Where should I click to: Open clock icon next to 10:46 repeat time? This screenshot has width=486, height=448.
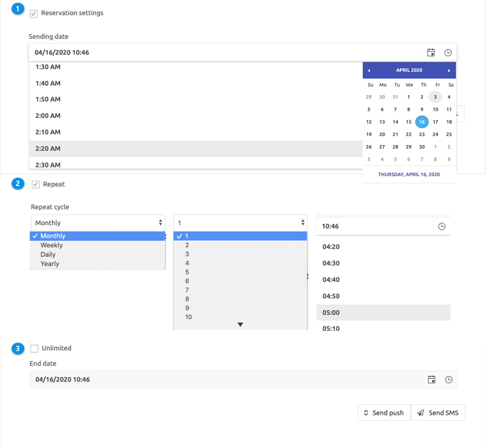tap(442, 226)
